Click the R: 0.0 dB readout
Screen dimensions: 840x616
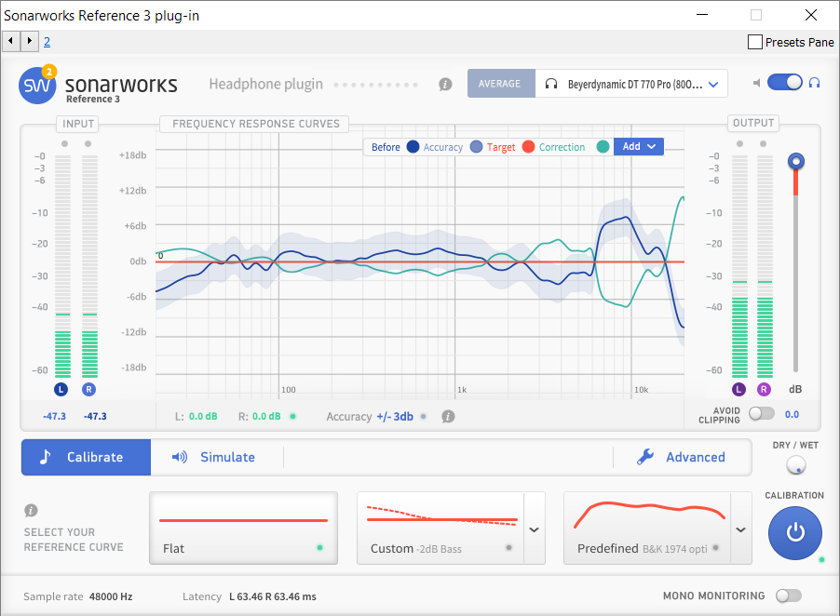(259, 416)
